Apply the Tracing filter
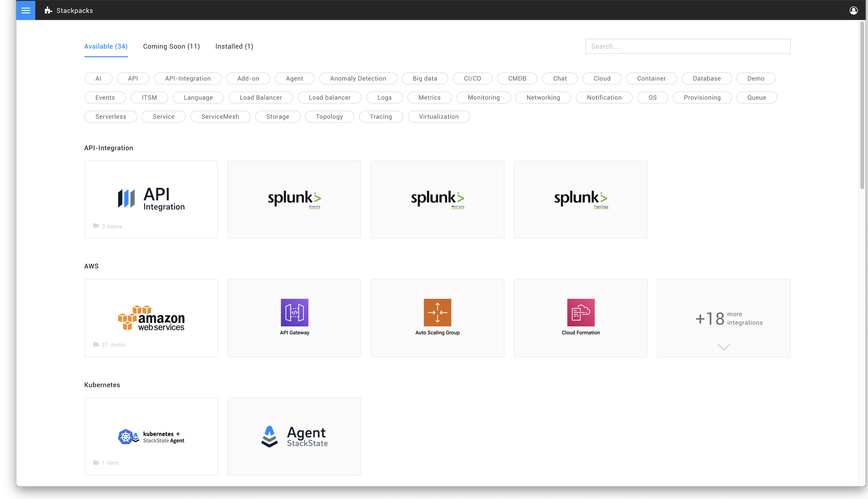The image size is (868, 499). click(381, 117)
